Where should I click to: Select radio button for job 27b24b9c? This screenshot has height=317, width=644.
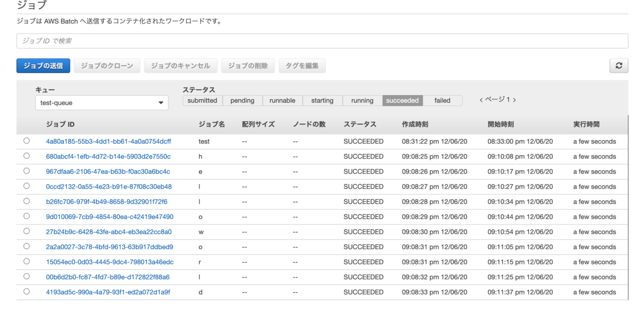coord(26,231)
